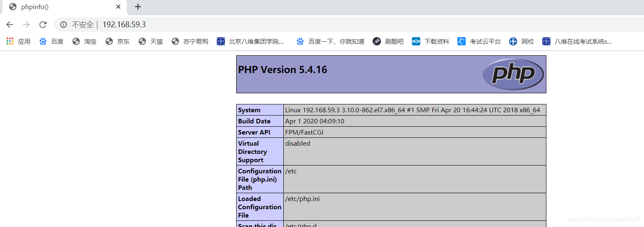
Task: Open the 八维在线考试系统 bookmark
Action: pos(577,41)
